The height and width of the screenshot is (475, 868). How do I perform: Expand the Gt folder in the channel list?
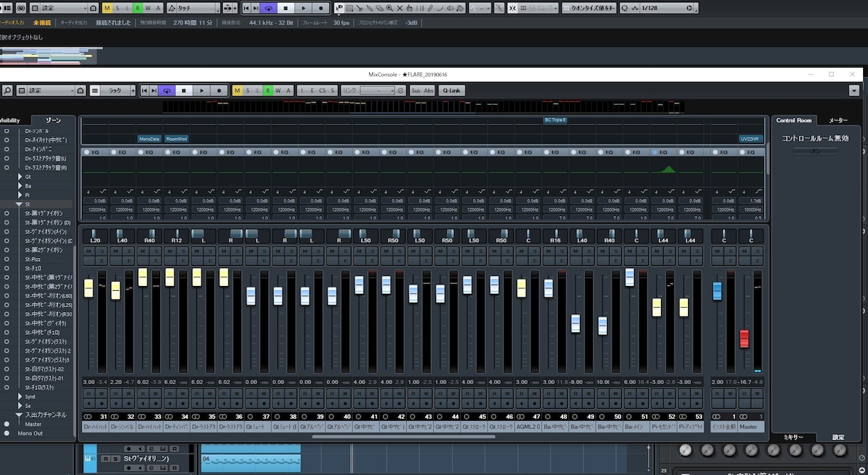pyautogui.click(x=20, y=176)
